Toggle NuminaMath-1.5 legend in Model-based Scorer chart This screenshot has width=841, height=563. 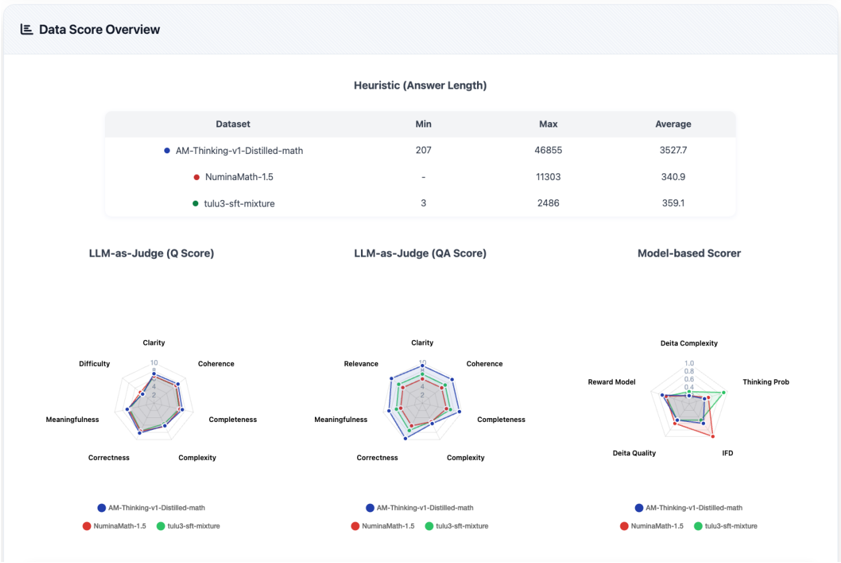(652, 526)
